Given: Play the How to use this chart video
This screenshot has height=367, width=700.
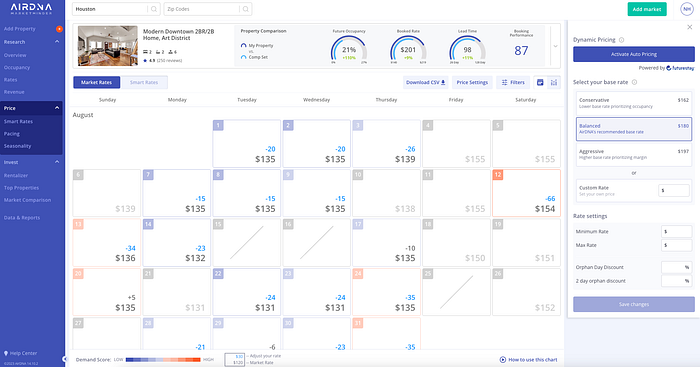Looking at the screenshot, I should click(503, 359).
